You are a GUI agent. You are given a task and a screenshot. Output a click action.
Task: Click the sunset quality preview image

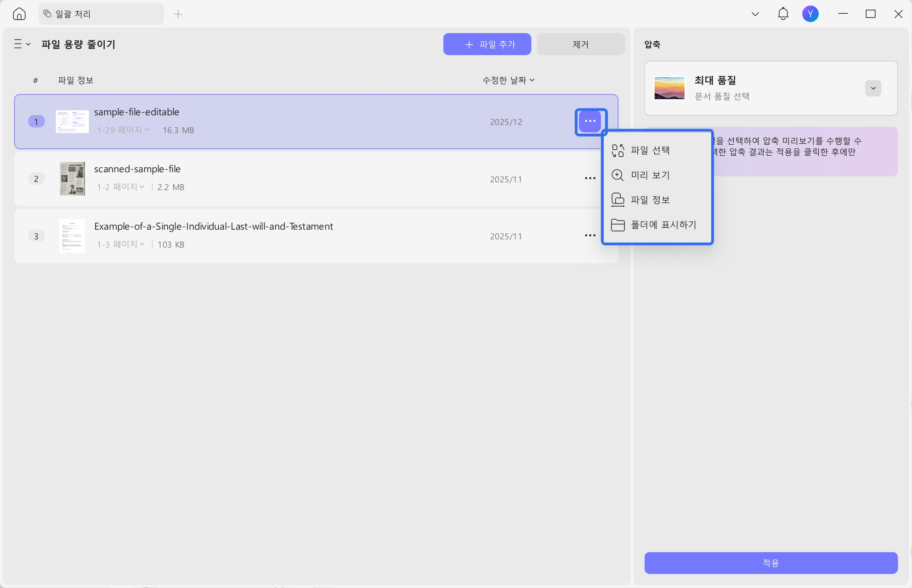669,88
